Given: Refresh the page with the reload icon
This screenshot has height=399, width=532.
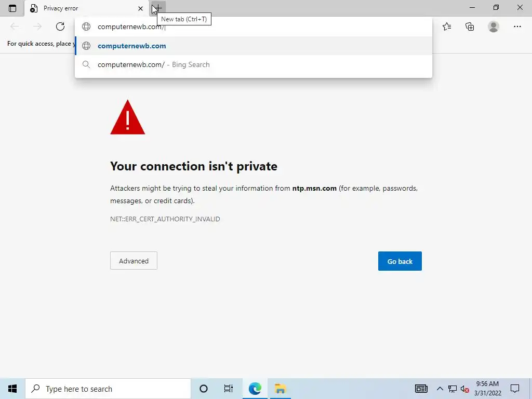Looking at the screenshot, I should point(60,26).
